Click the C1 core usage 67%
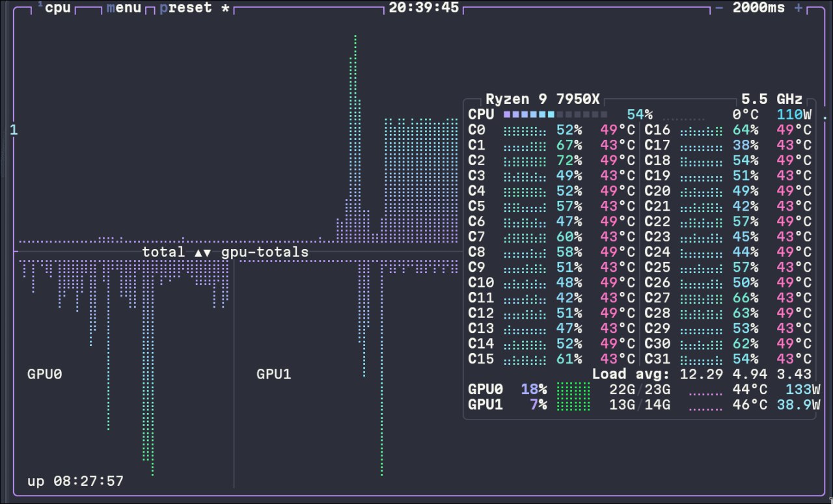The image size is (833, 504). (569, 146)
